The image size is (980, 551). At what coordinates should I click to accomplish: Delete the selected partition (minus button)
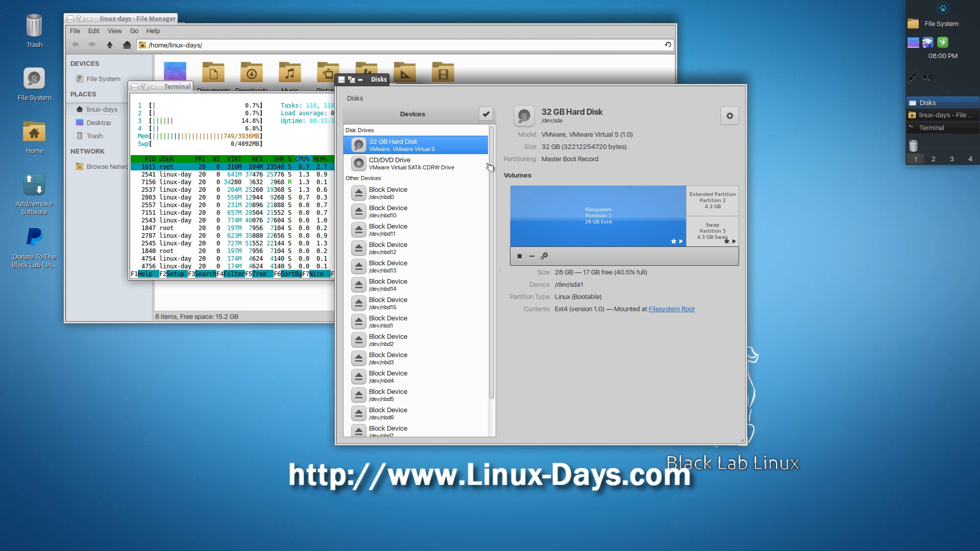coord(532,256)
